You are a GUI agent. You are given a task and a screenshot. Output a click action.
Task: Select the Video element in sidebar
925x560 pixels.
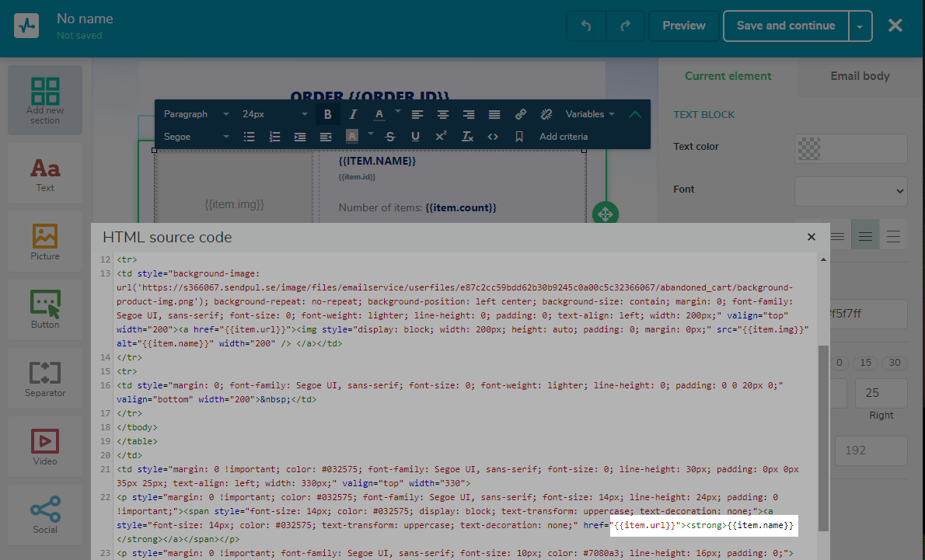(45, 447)
